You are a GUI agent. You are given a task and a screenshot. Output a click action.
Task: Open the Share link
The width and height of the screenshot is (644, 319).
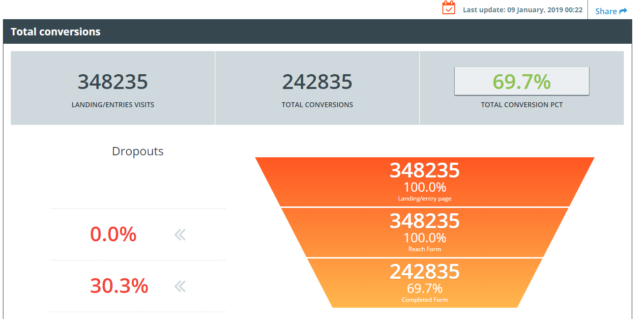[606, 11]
